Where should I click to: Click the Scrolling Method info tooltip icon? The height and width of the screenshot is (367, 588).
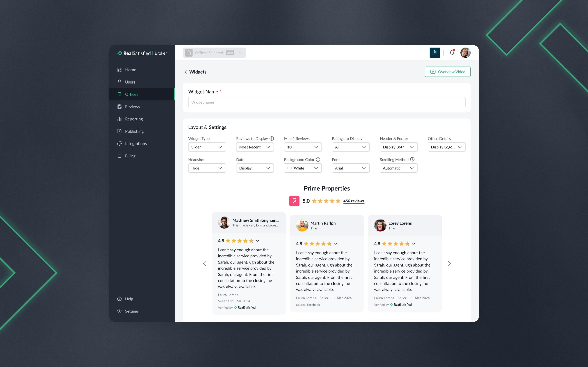[x=412, y=160]
